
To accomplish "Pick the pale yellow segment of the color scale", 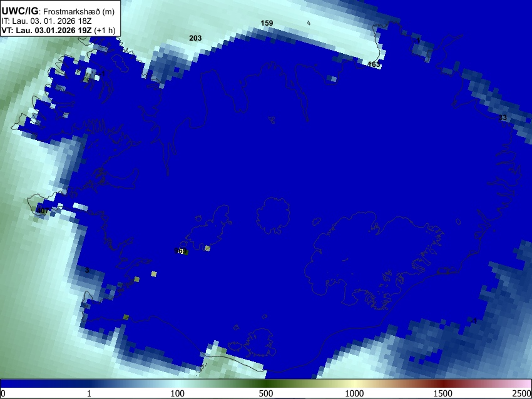I will click(354, 383).
